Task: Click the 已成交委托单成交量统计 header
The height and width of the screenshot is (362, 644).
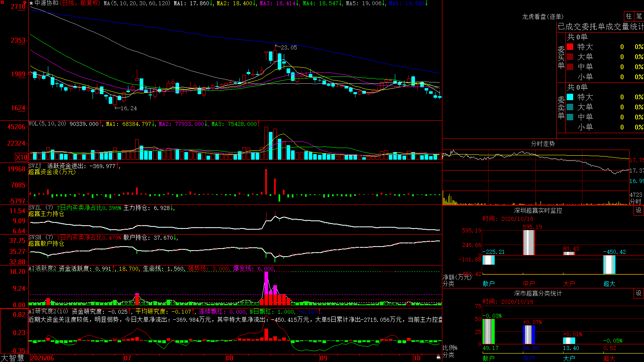Action: coord(601,27)
